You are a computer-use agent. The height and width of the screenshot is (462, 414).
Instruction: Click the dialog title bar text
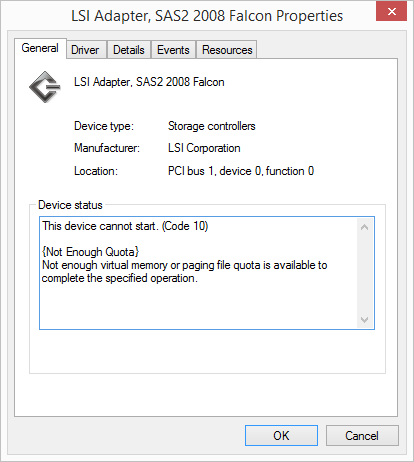coord(207,16)
